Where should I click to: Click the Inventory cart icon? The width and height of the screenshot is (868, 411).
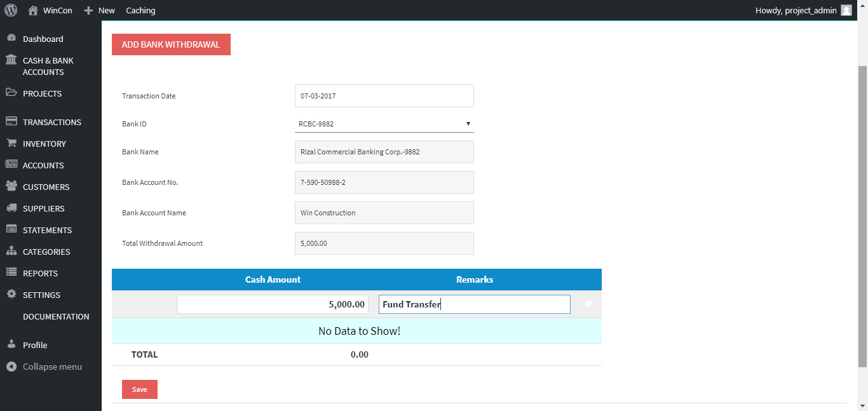tap(11, 144)
